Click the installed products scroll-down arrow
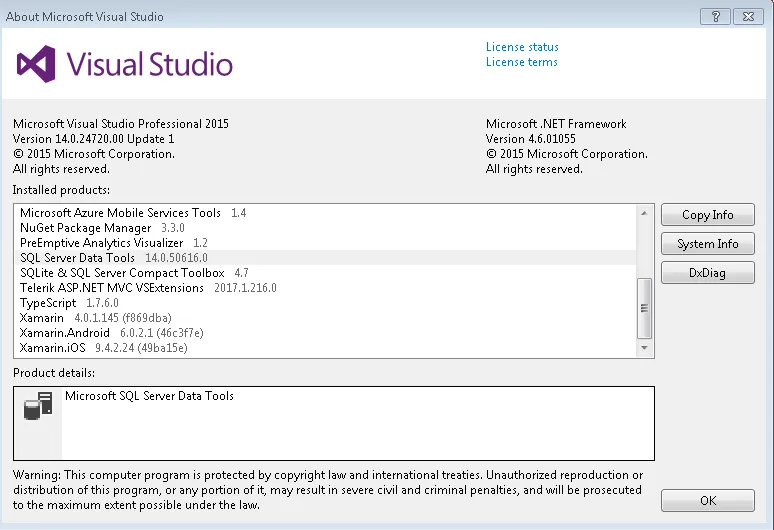Viewport: 774px width, 530px height. click(x=644, y=348)
